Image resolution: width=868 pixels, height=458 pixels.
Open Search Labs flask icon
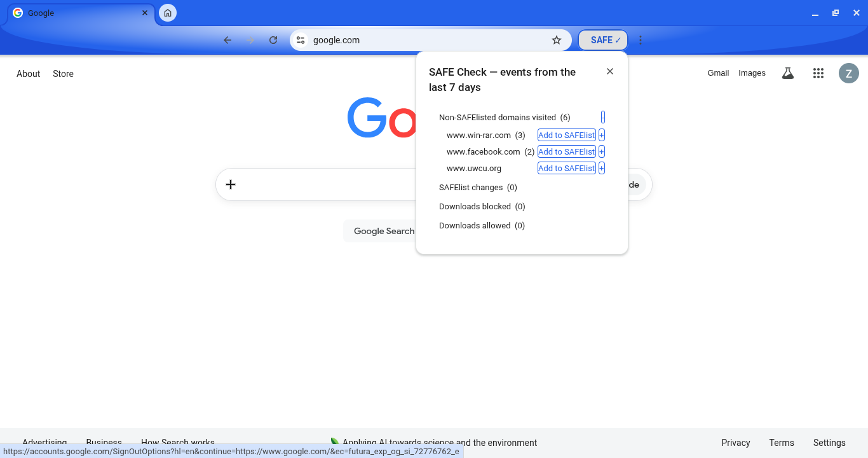pyautogui.click(x=788, y=73)
